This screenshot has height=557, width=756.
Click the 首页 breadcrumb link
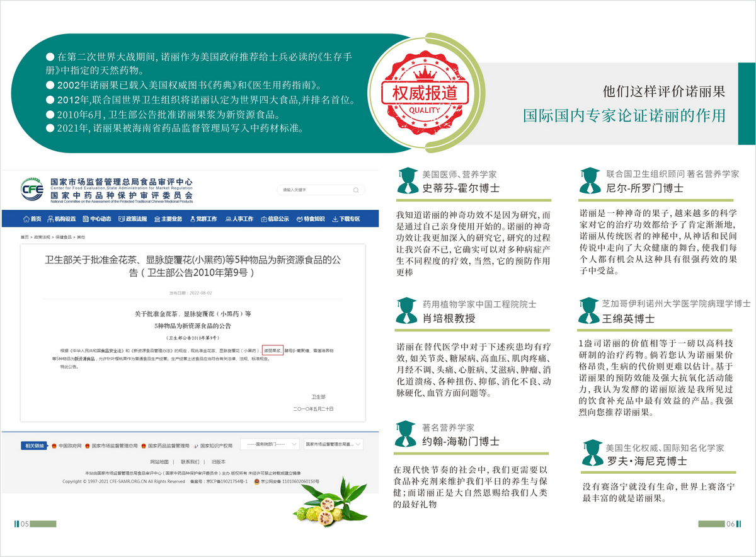point(25,237)
